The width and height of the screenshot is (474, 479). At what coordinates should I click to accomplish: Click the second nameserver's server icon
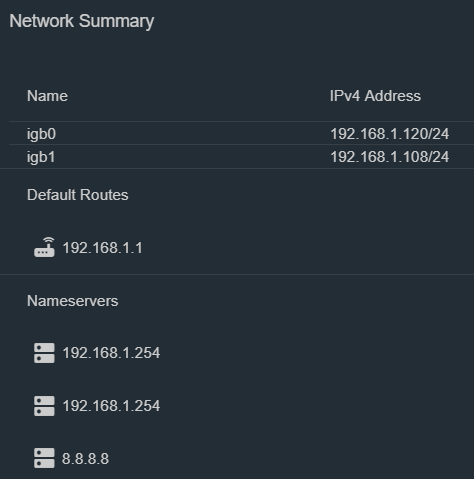pos(44,406)
